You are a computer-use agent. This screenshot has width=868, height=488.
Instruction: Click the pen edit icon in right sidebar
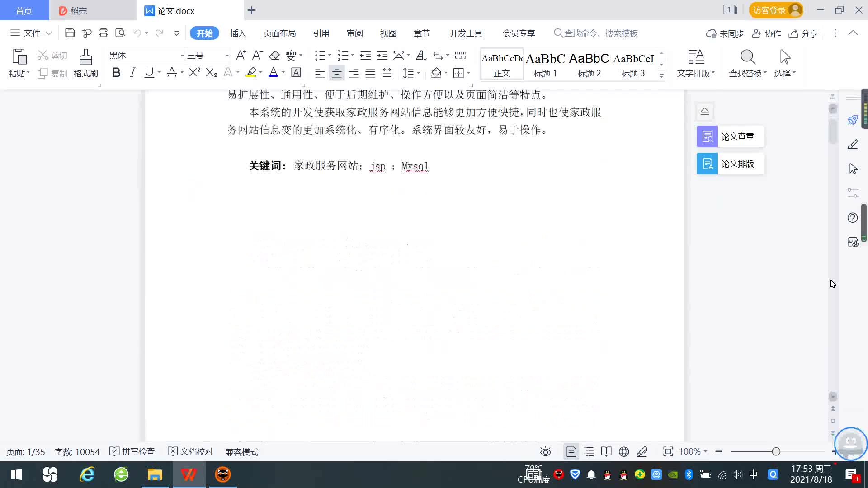(853, 145)
